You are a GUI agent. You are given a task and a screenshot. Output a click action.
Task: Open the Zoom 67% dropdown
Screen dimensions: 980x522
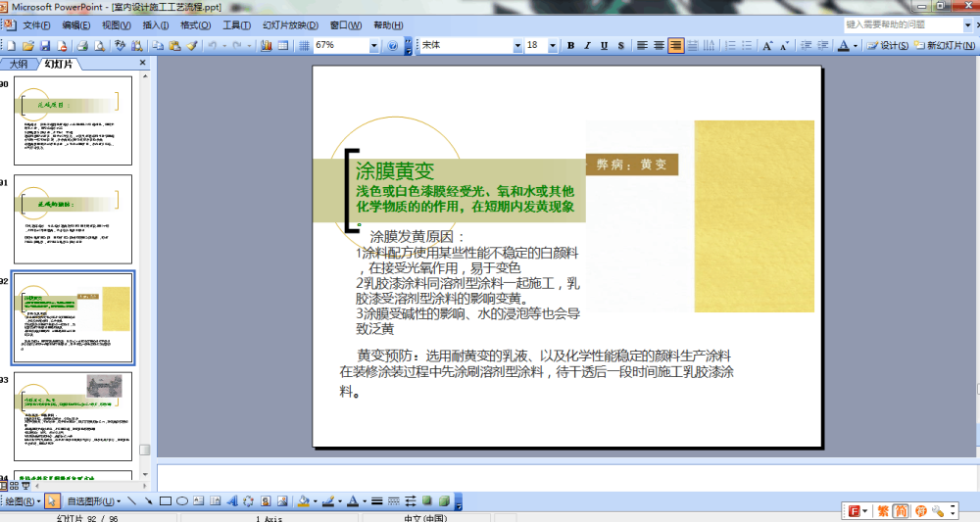tap(373, 46)
